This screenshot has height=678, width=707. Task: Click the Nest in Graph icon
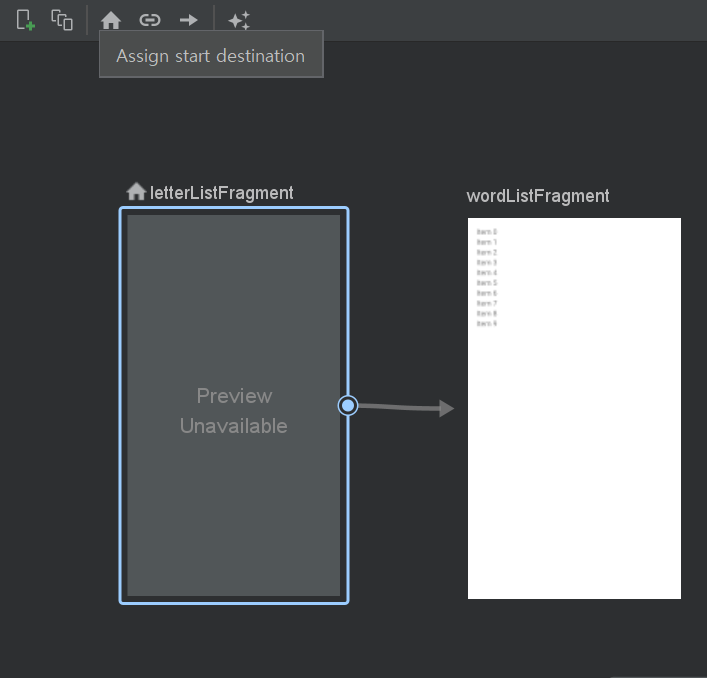[62, 20]
